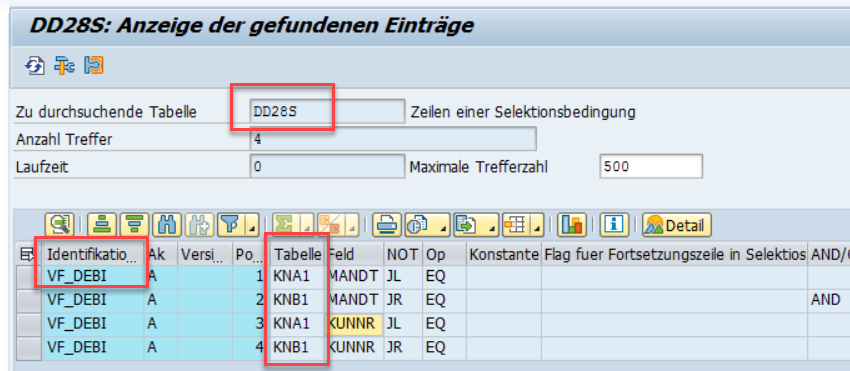The image size is (850, 371).
Task: Click the Maximale Trefferzahl field showing 500
Action: [651, 167]
